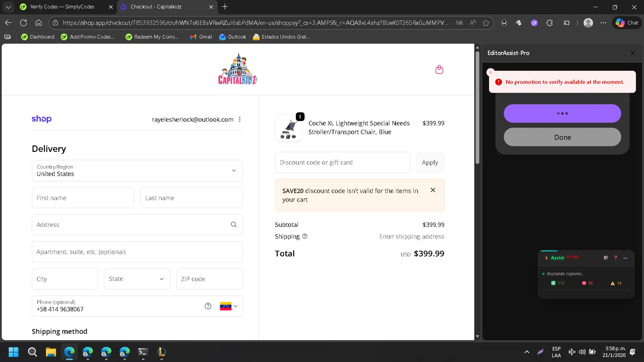Open browser settings and more menu
The height and width of the screenshot is (362, 644).
tap(603, 23)
